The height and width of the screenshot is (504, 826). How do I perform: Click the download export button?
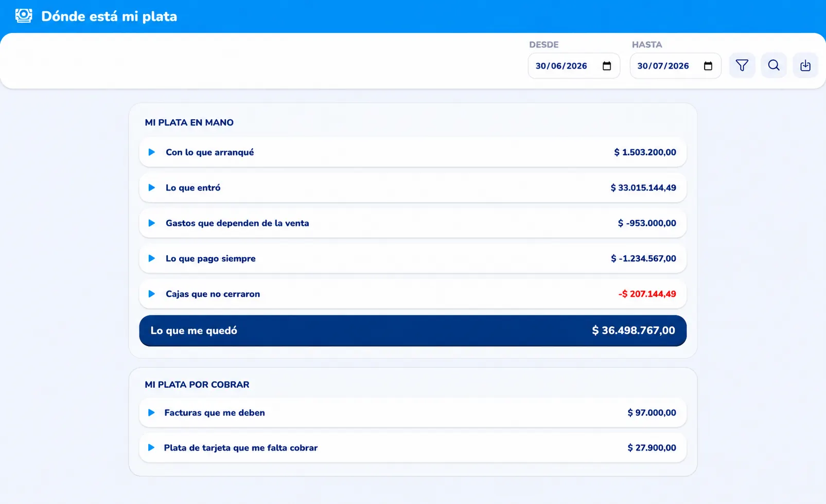[x=805, y=65]
